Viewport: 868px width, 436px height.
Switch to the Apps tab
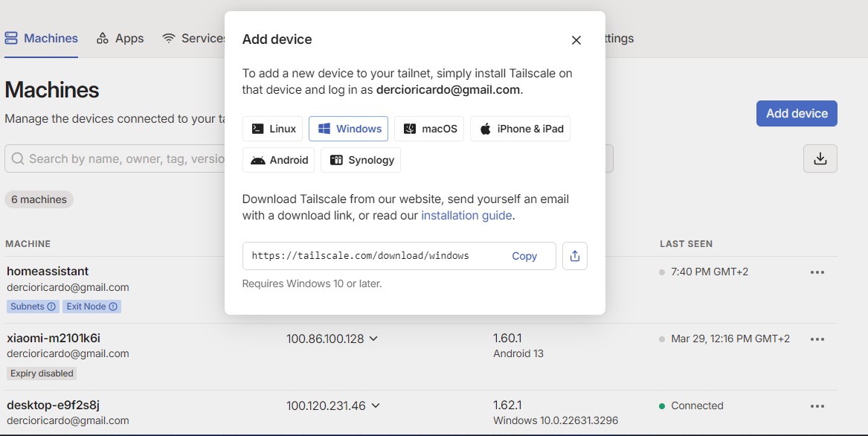click(x=120, y=38)
